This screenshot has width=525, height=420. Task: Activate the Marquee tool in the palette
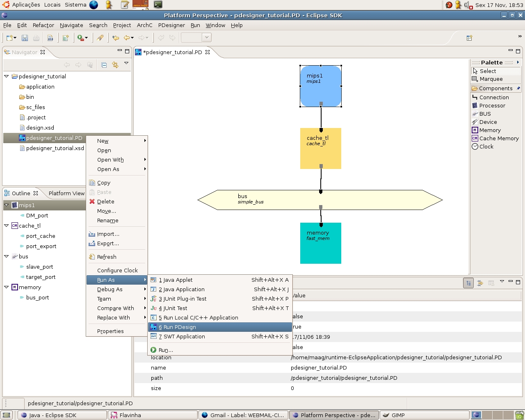coord(487,79)
